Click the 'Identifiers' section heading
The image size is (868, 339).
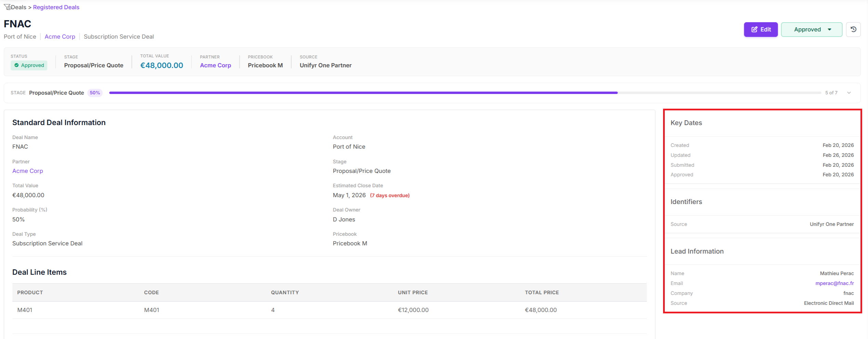[x=686, y=202]
